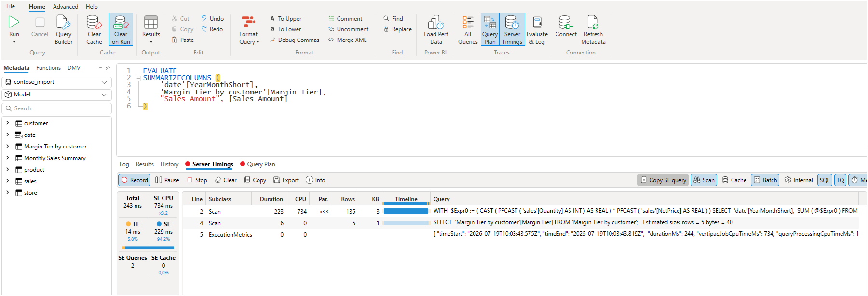Viewport: 868px width, 296px height.
Task: Click Copy SE query
Action: [x=663, y=180]
